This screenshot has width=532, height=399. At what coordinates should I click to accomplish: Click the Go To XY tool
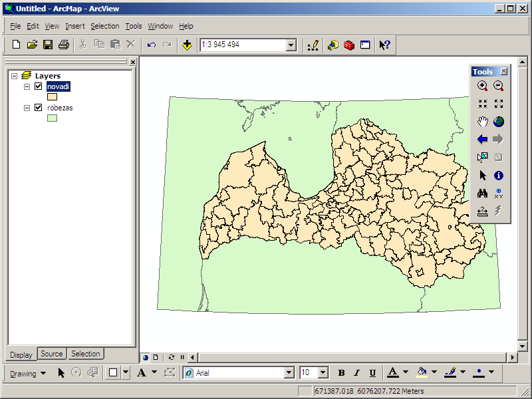498,194
